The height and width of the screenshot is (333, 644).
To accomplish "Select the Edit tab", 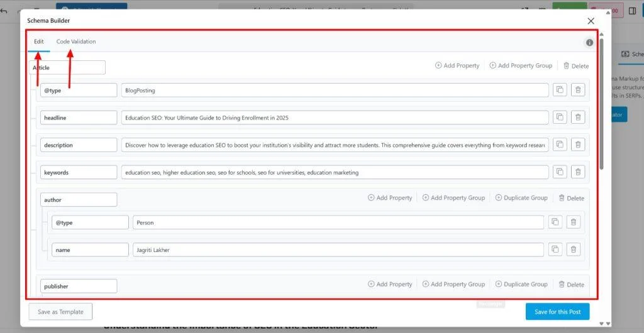I will click(39, 41).
